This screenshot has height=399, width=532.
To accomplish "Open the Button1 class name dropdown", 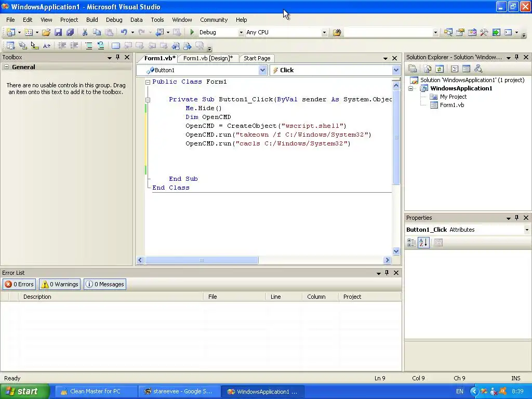I will coord(262,70).
